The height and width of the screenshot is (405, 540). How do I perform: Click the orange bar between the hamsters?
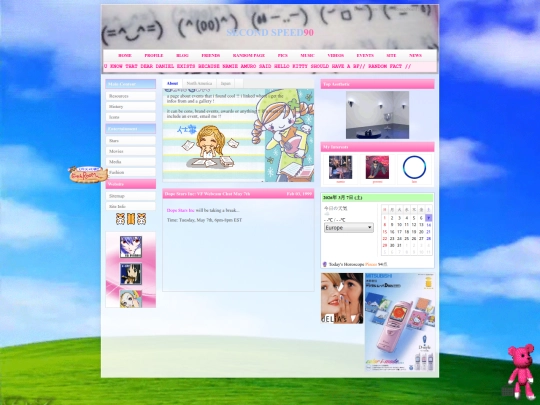131,219
